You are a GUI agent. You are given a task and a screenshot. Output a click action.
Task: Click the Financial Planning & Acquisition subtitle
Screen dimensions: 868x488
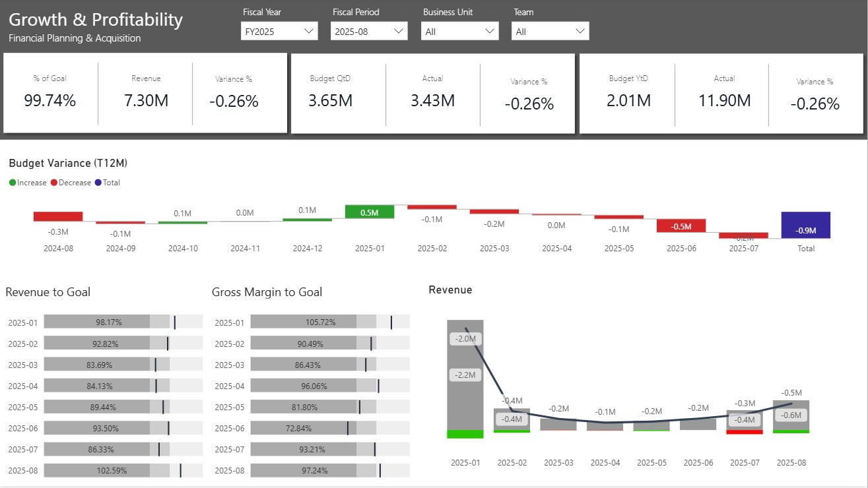[x=75, y=38]
